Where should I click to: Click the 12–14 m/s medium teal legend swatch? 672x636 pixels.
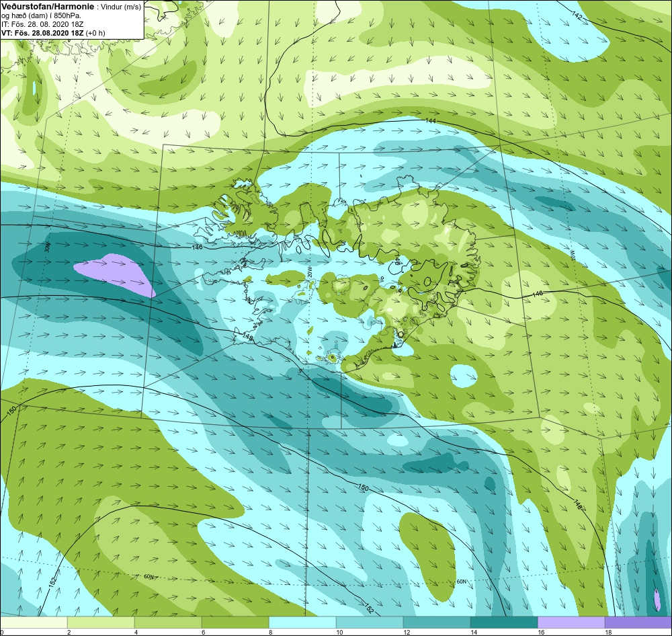coord(437,622)
